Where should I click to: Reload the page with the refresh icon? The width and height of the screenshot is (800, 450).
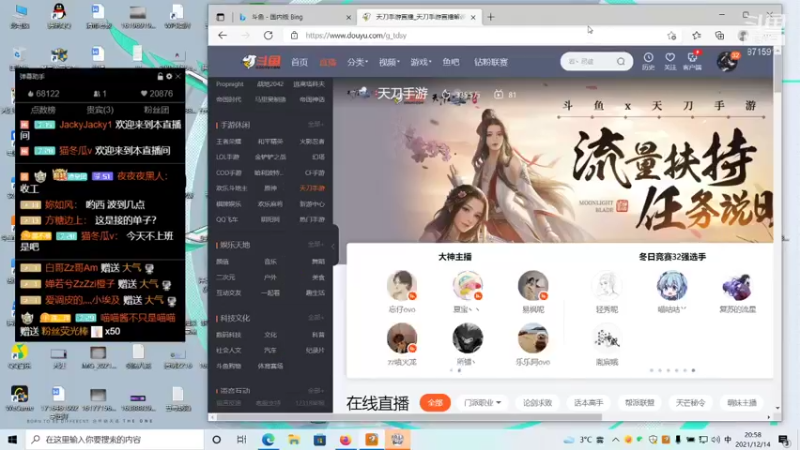[x=268, y=35]
